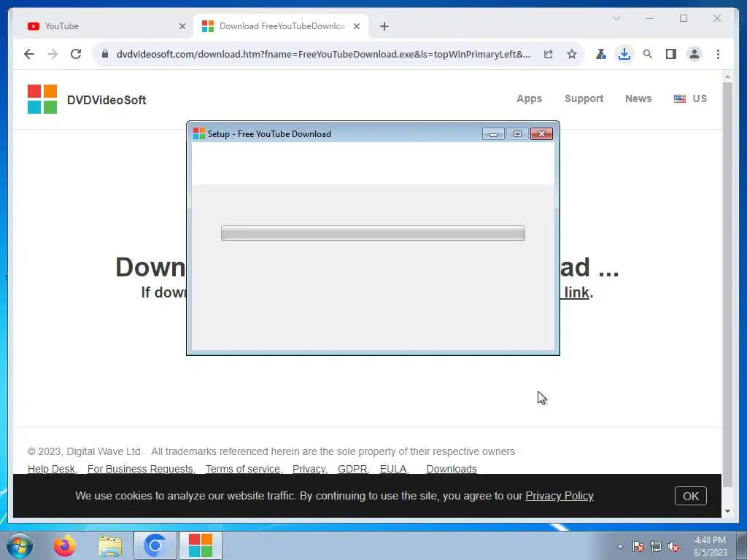
Task: Close the Setup - Free YouTube Download dialog
Action: point(542,134)
